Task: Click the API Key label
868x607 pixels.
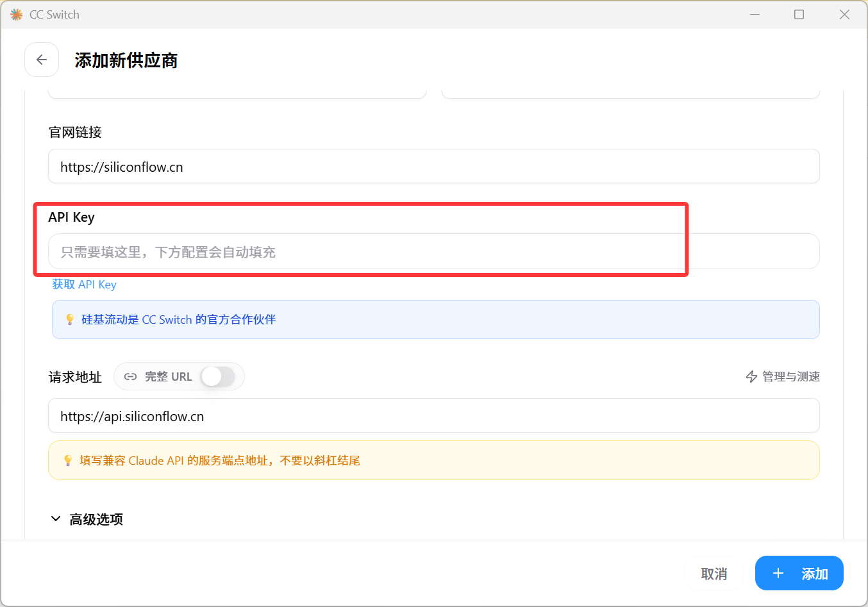Action: tap(71, 217)
